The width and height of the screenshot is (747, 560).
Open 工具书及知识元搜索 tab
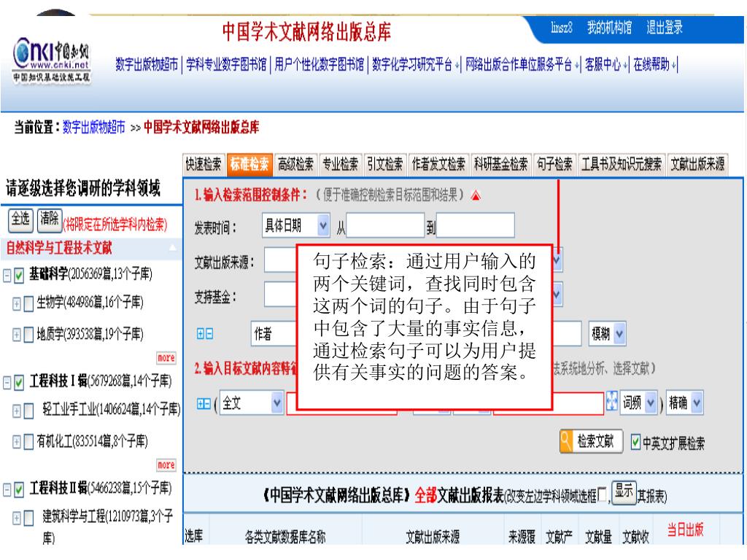point(622,164)
